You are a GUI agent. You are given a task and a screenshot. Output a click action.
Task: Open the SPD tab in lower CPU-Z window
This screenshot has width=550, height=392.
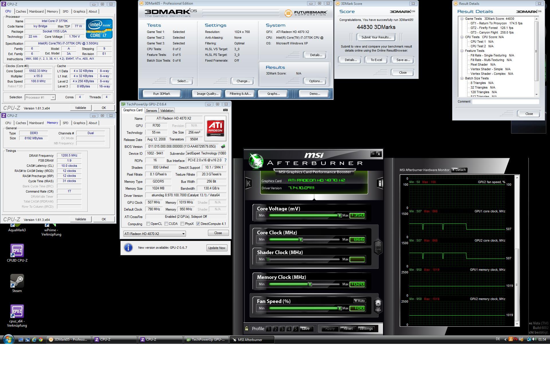(x=65, y=123)
